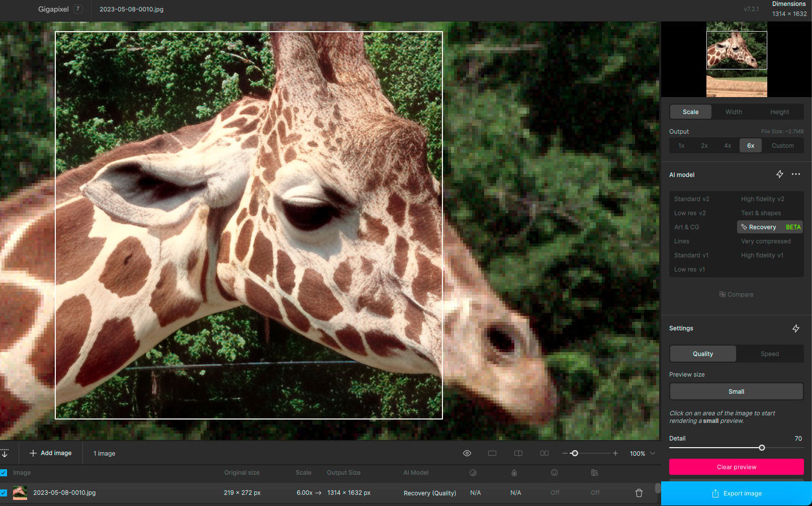Collapse the image list panel arrow

point(5,453)
